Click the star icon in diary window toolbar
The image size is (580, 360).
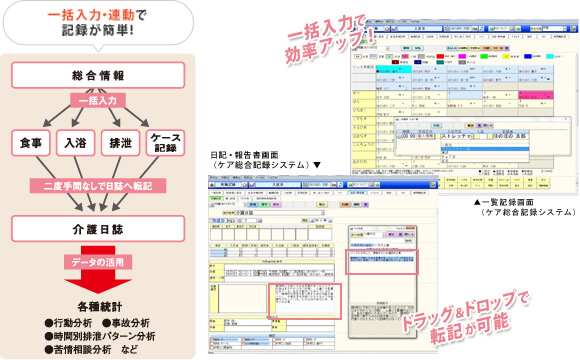pos(245,185)
